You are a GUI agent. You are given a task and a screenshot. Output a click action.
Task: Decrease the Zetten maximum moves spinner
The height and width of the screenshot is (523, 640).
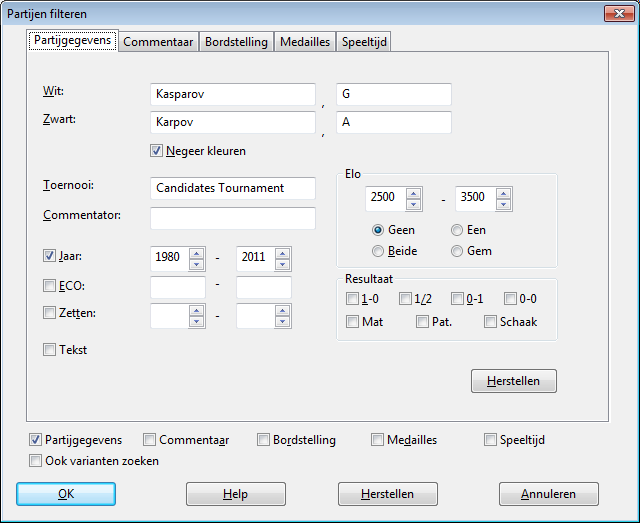click(282, 322)
